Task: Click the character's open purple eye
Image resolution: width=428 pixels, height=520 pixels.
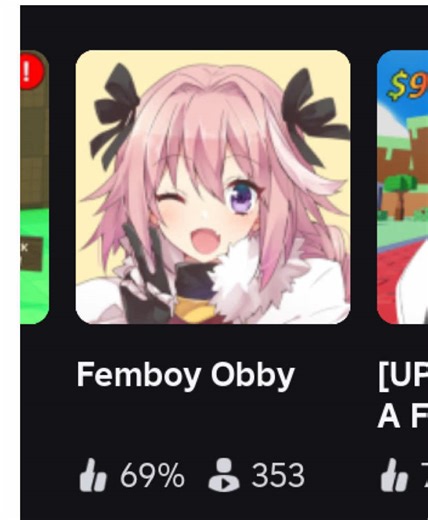Action: [x=242, y=197]
